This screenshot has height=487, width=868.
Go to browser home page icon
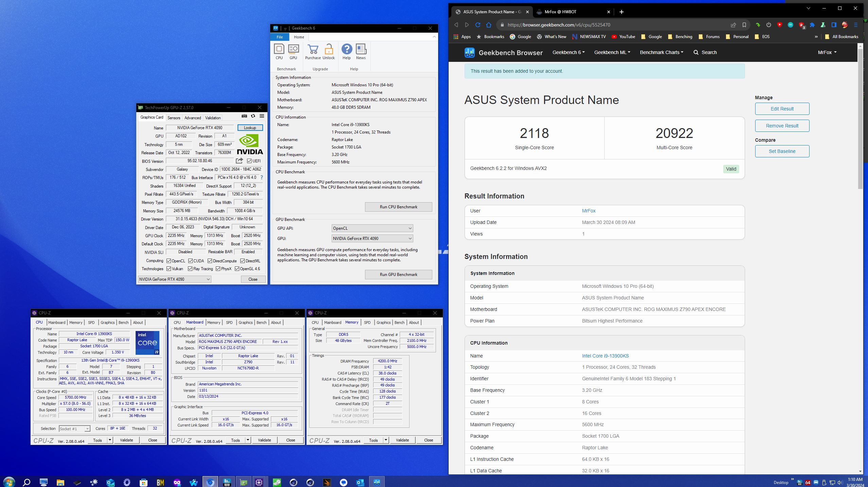pos(489,25)
